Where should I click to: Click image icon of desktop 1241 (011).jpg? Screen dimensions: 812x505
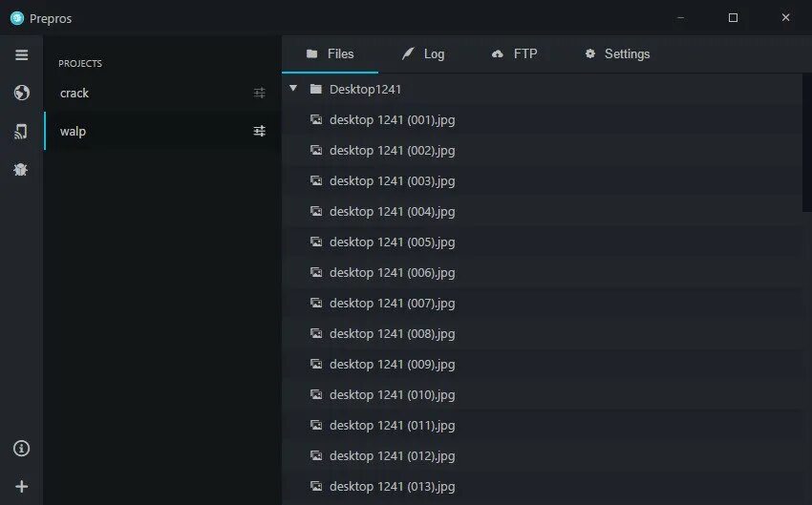pyautogui.click(x=316, y=425)
